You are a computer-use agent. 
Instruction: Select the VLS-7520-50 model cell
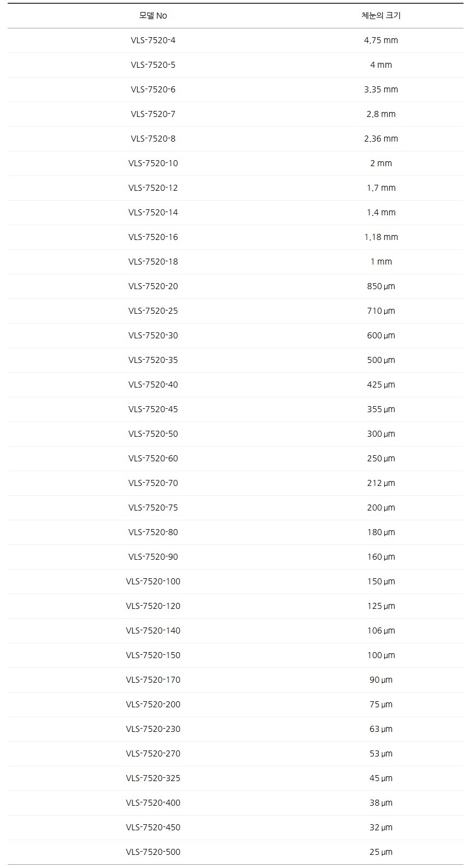click(x=153, y=434)
